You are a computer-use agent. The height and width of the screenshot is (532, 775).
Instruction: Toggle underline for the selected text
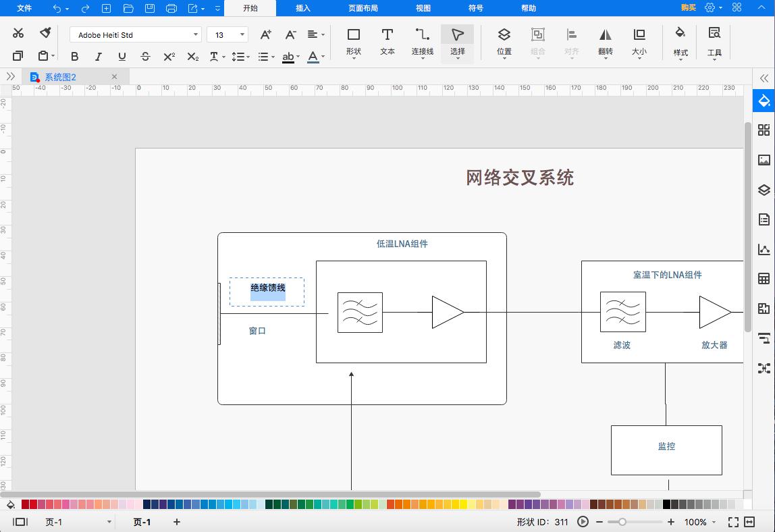point(122,57)
